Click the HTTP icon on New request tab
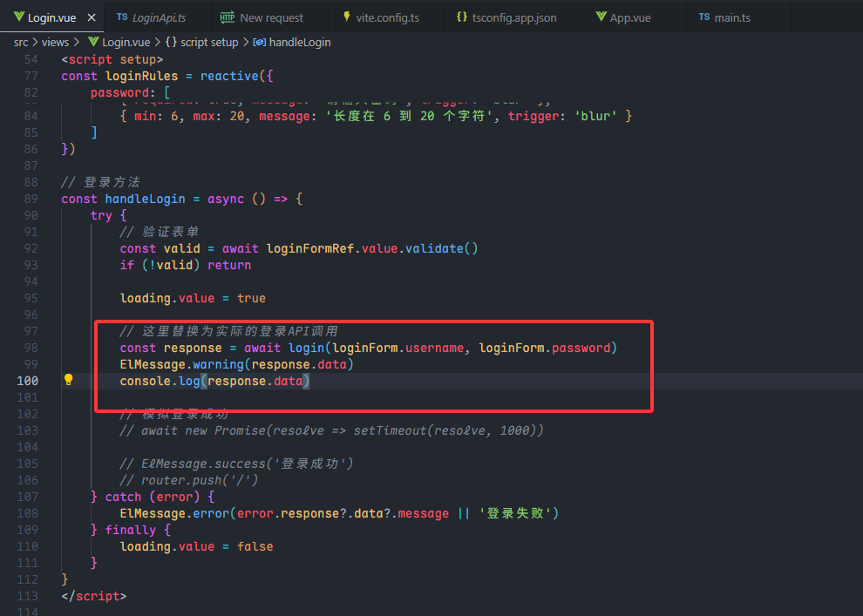 click(x=228, y=17)
